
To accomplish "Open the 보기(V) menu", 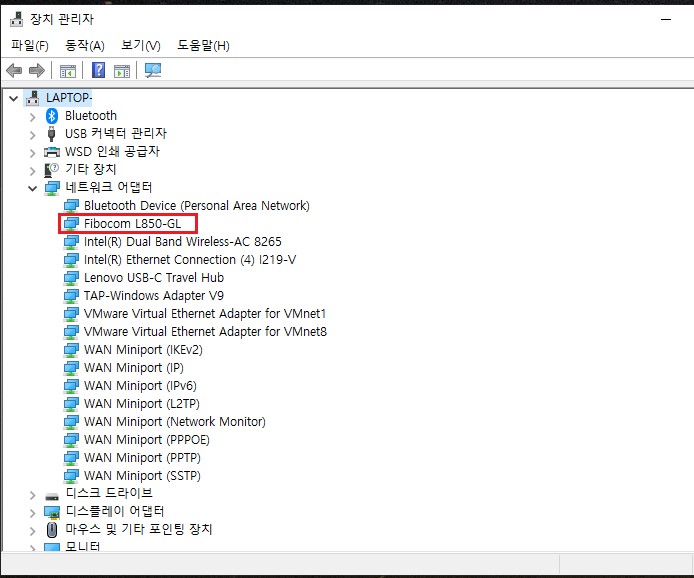I will click(x=141, y=46).
